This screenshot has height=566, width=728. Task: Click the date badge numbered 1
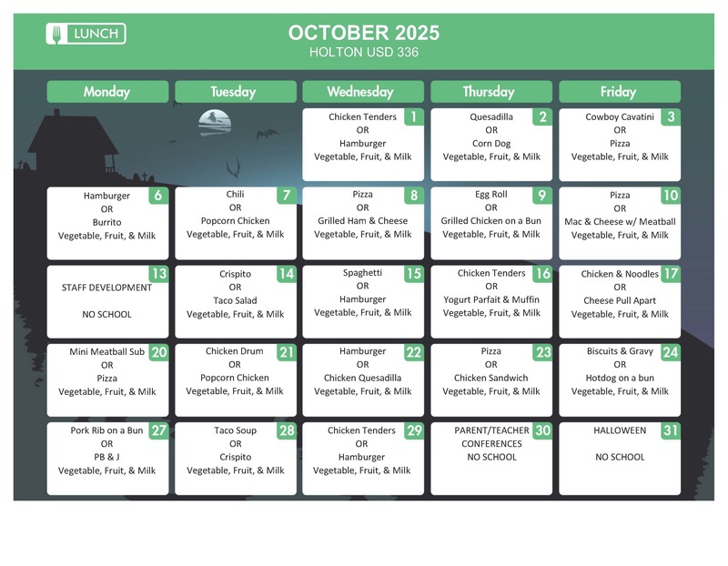(x=413, y=116)
